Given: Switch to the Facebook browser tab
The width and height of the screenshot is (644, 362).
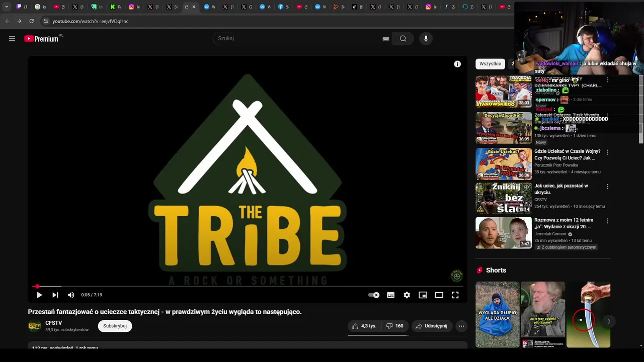Looking at the screenshot, I should coord(284,7).
